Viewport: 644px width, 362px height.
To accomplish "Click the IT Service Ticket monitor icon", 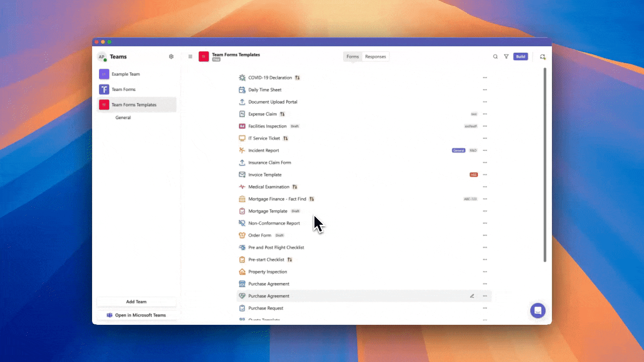I will (x=242, y=138).
